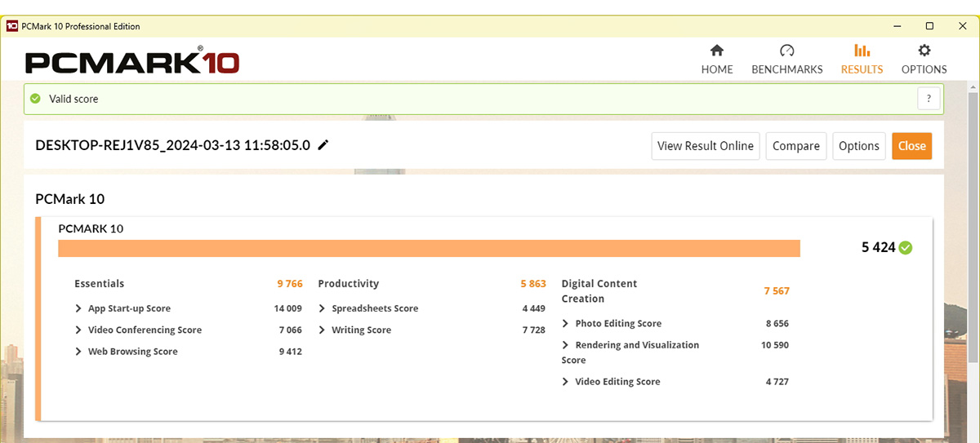Click the Spreadsheets value 4 449

pos(534,308)
